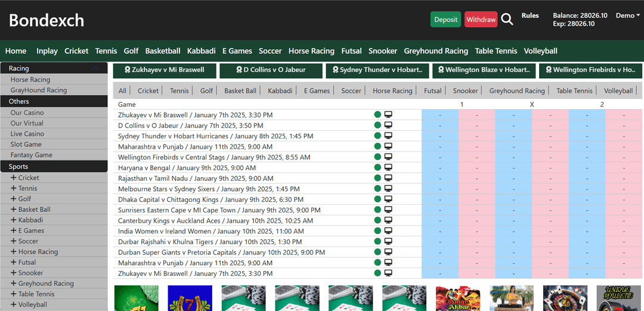The image size is (644, 311).
Task: Select the Soccer filter tab
Action: point(351,91)
